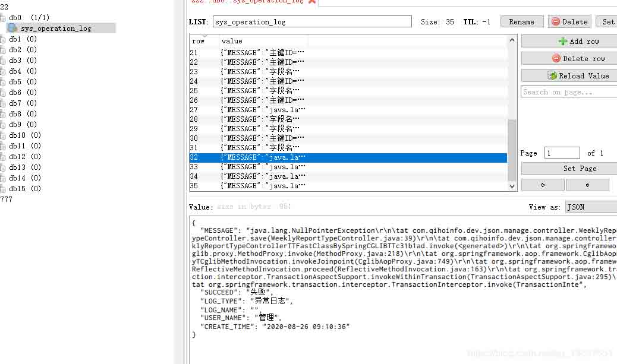Screen dimensions: 617x364
Task: Click the sys_operation_log key icon in sidebar
Action: [x=12, y=27]
